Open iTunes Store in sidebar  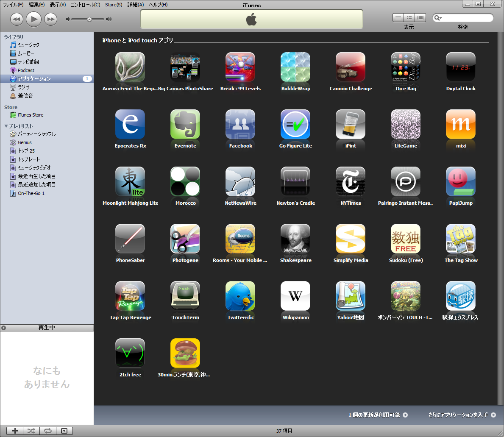(x=47, y=115)
